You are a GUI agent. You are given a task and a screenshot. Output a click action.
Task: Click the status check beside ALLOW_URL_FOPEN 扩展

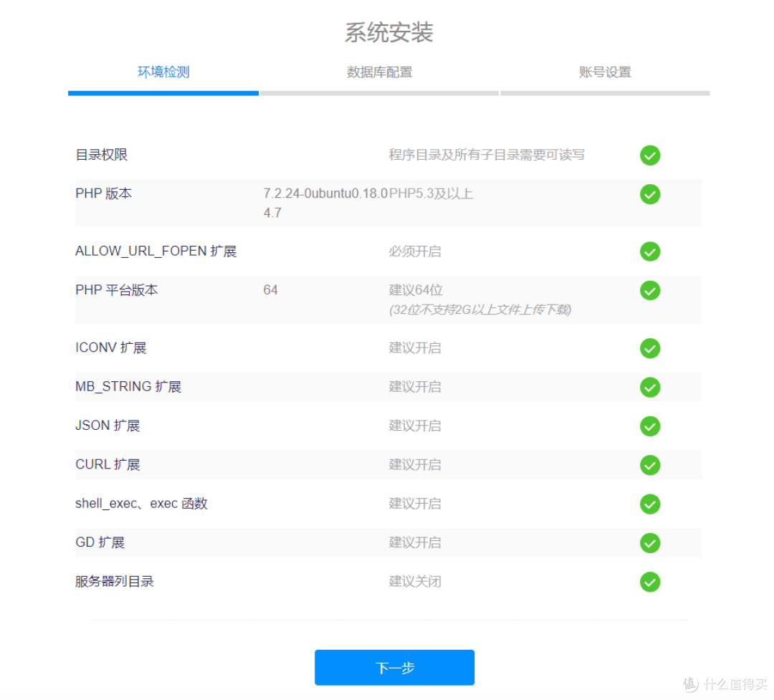pyautogui.click(x=650, y=251)
